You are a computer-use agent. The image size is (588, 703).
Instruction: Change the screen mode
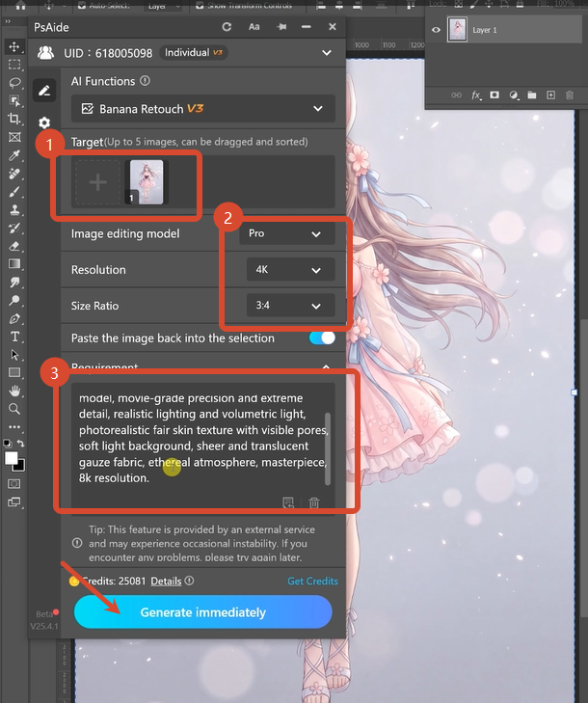click(14, 502)
